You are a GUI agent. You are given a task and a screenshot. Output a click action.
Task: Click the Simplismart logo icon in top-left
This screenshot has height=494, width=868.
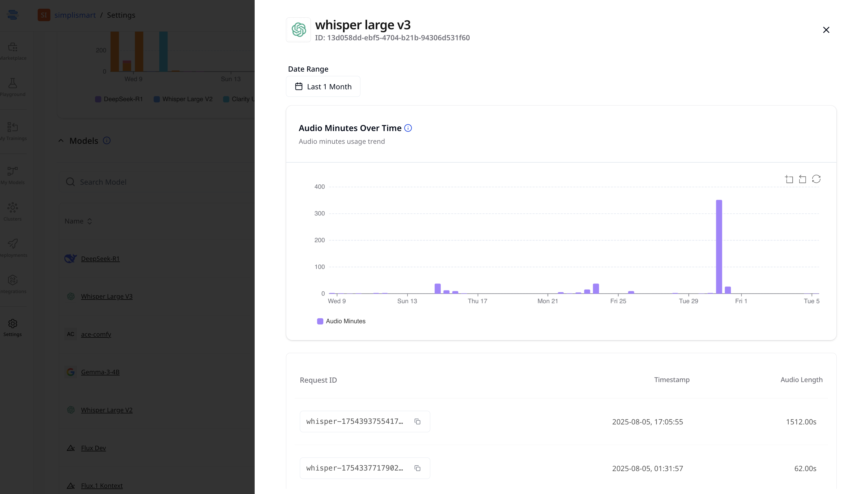pos(12,14)
